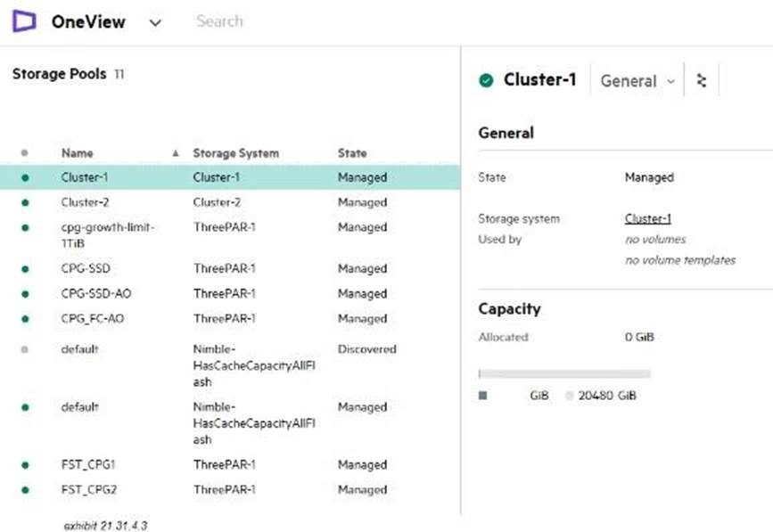
Task: Click the 'no volumes' text
Action: 655,240
